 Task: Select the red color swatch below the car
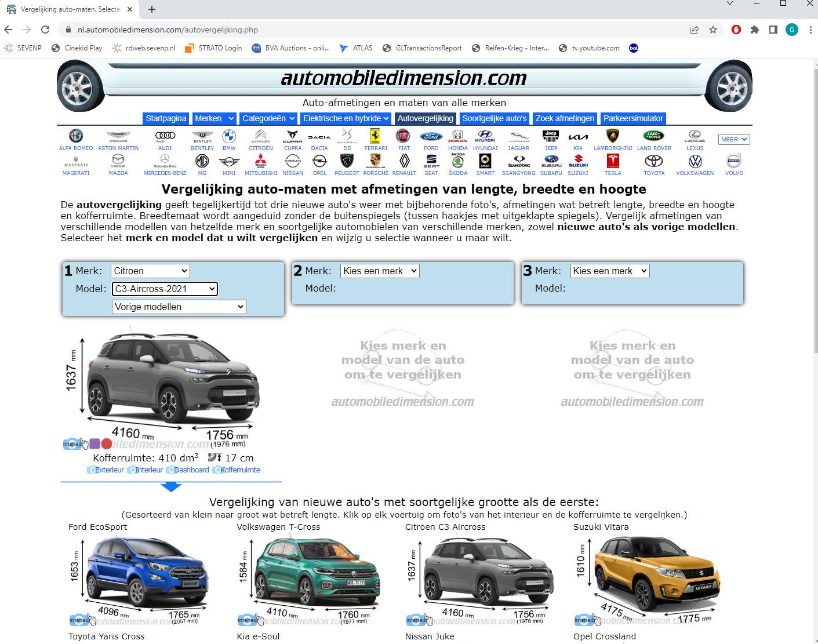coord(107,444)
